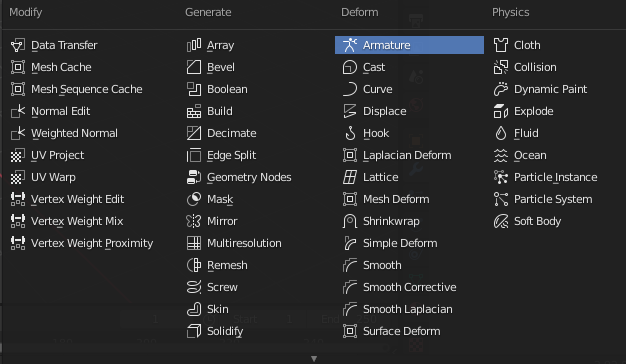The image size is (626, 364).
Task: Click the Cloth physics icon
Action: (501, 45)
